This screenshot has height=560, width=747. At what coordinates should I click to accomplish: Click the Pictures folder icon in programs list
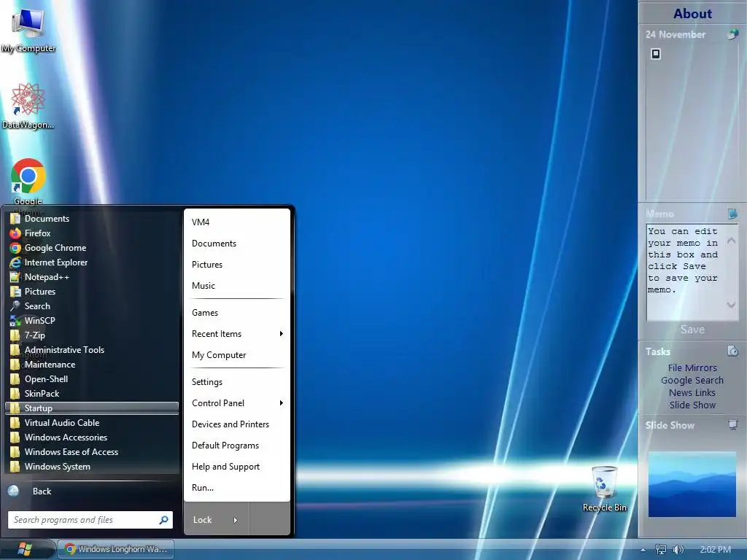[15, 292]
